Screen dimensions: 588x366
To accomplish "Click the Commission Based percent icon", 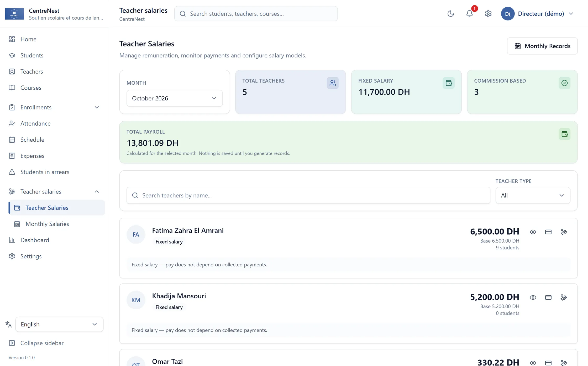I will tap(564, 83).
